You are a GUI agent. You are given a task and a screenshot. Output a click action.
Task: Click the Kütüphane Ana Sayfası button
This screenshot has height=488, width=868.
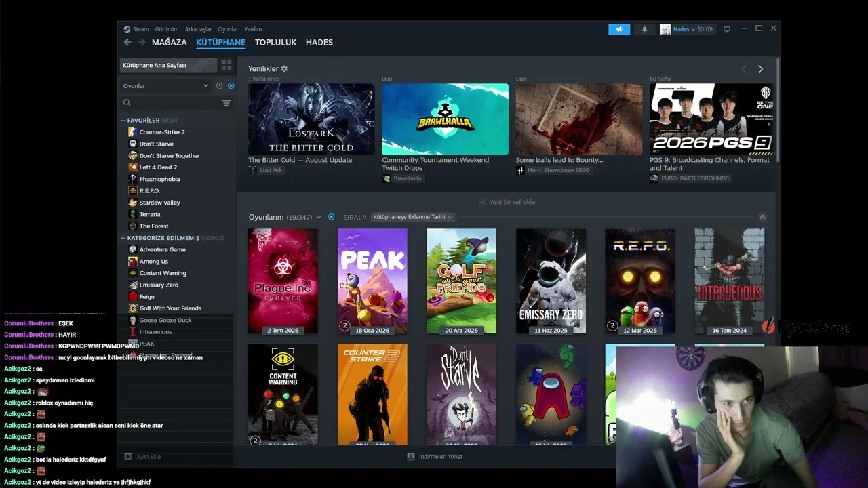168,65
